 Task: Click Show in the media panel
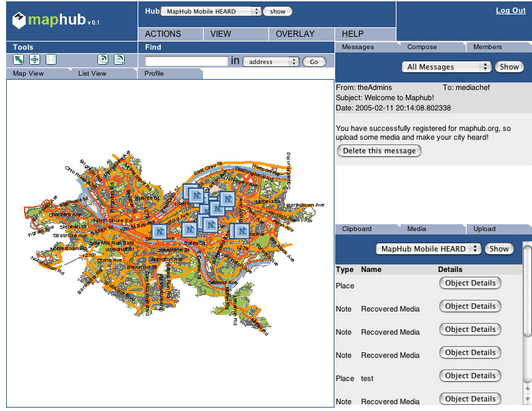499,249
